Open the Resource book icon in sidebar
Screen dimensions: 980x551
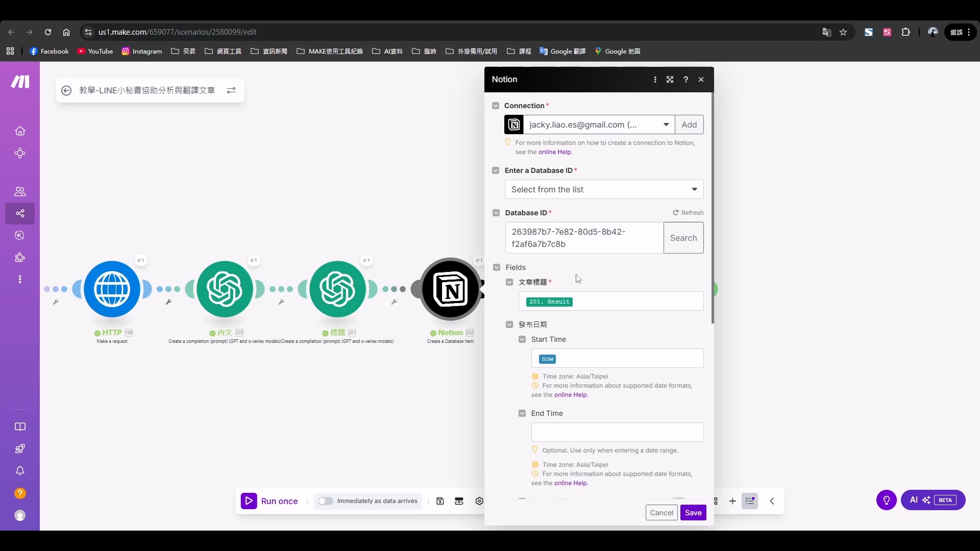20,427
